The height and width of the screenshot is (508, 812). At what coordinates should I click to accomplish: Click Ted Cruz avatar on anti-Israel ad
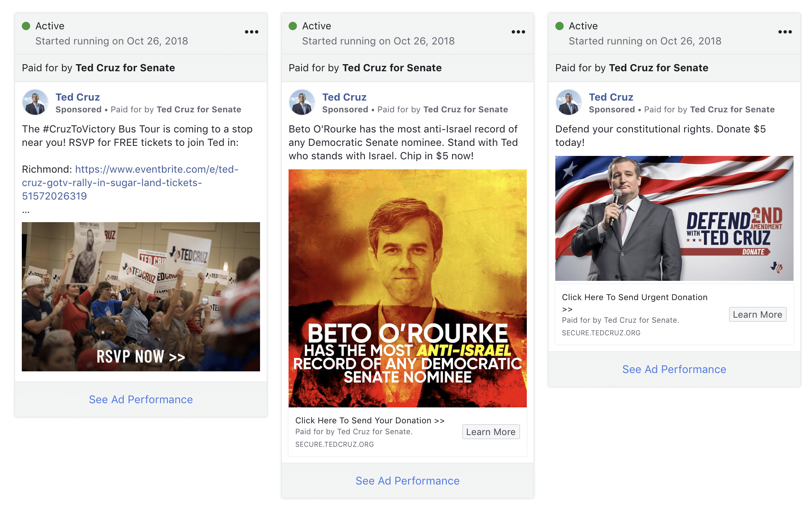(x=302, y=102)
